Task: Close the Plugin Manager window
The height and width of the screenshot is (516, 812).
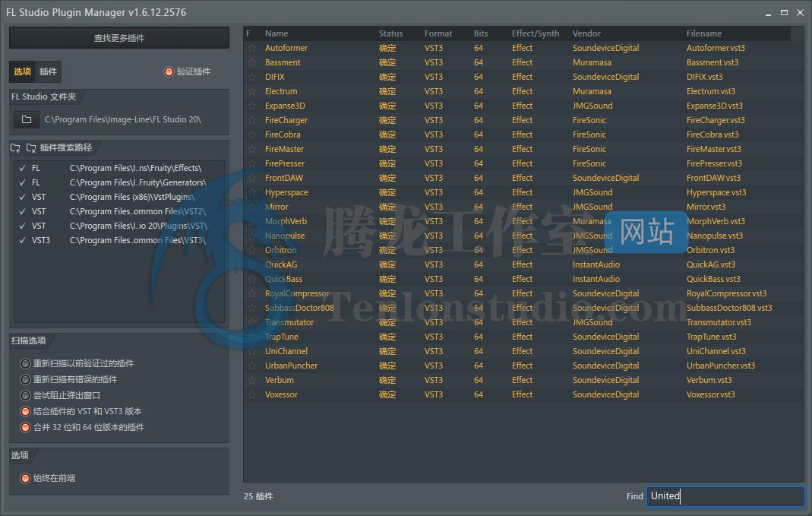Action: [x=800, y=12]
